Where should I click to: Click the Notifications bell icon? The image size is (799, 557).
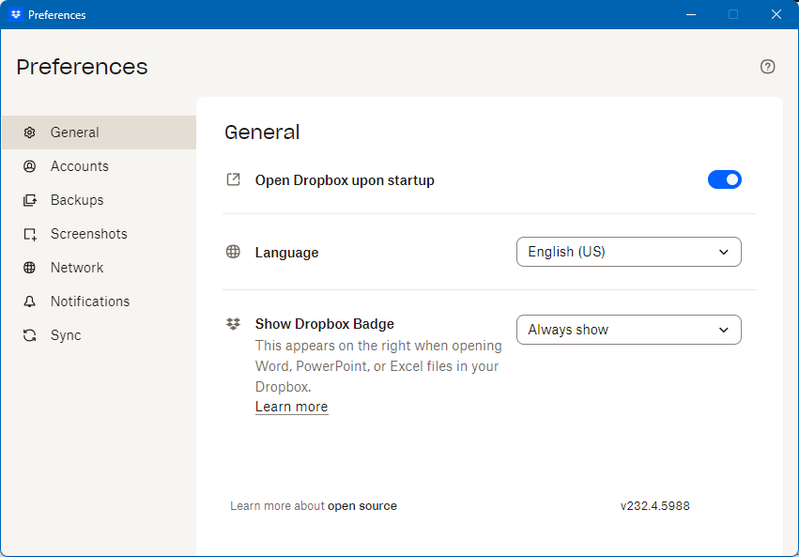pyautogui.click(x=30, y=302)
